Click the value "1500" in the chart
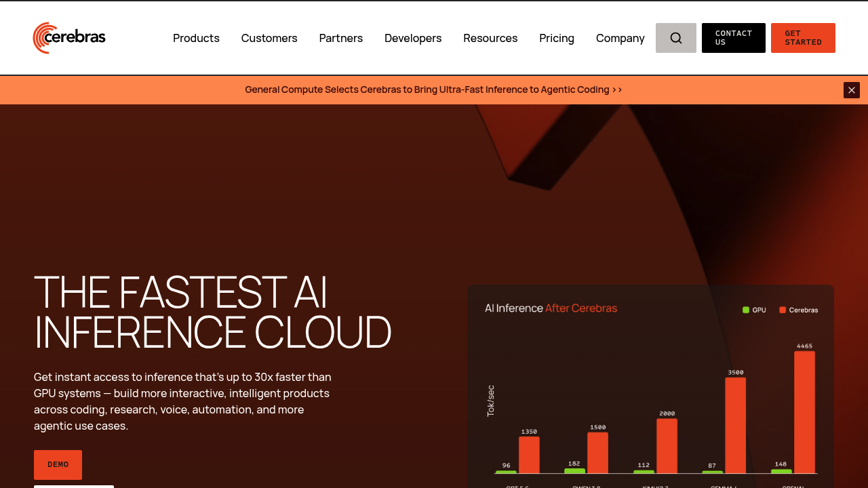The height and width of the screenshot is (488, 868). coord(598,428)
